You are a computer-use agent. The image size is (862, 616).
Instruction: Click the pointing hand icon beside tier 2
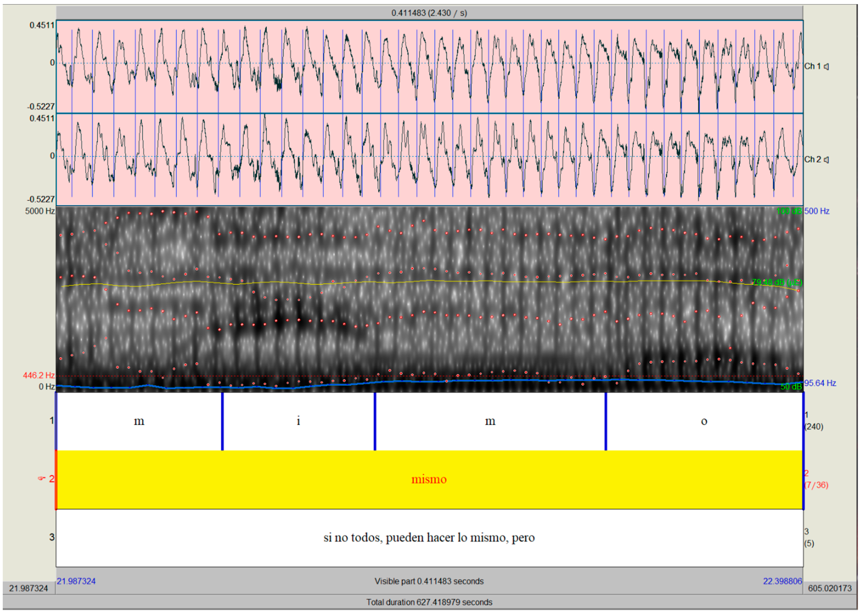click(42, 479)
